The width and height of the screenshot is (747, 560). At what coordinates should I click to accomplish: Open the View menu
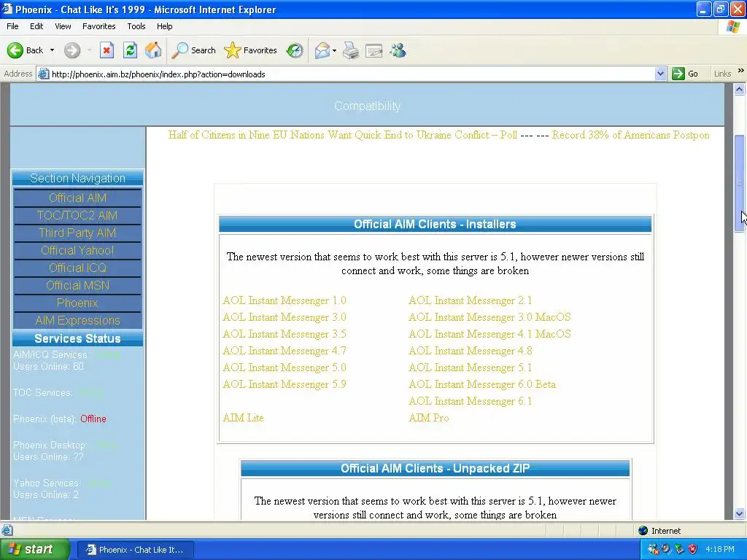pyautogui.click(x=63, y=26)
